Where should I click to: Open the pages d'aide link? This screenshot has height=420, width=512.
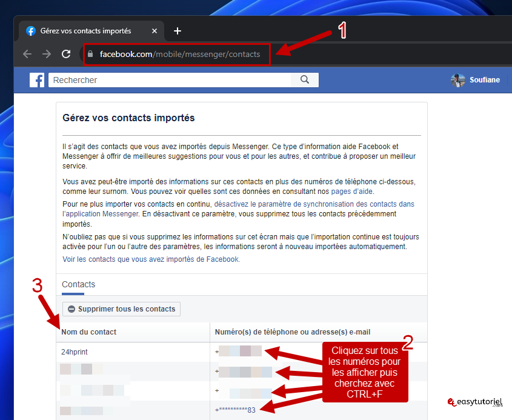(x=351, y=192)
